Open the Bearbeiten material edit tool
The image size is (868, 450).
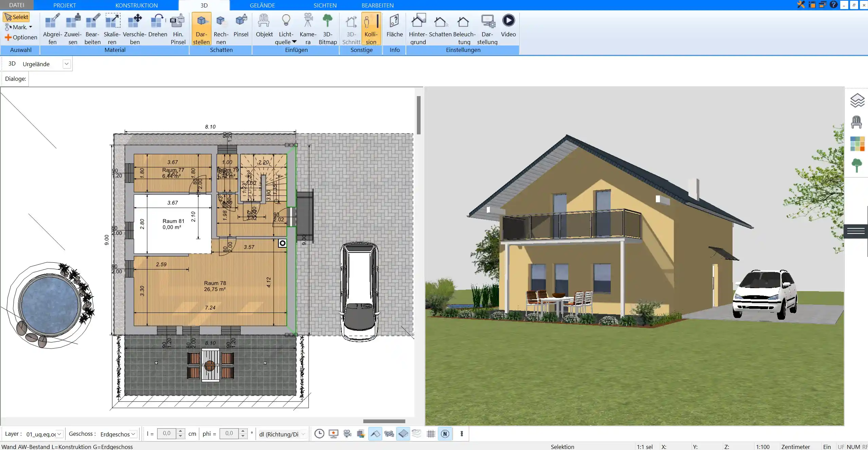pos(93,29)
